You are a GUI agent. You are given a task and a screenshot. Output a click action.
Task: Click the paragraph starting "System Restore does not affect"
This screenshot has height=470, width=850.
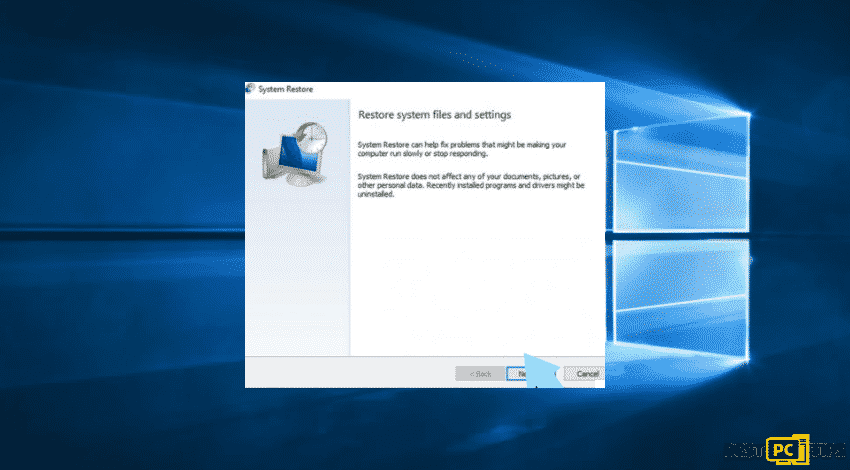471,185
